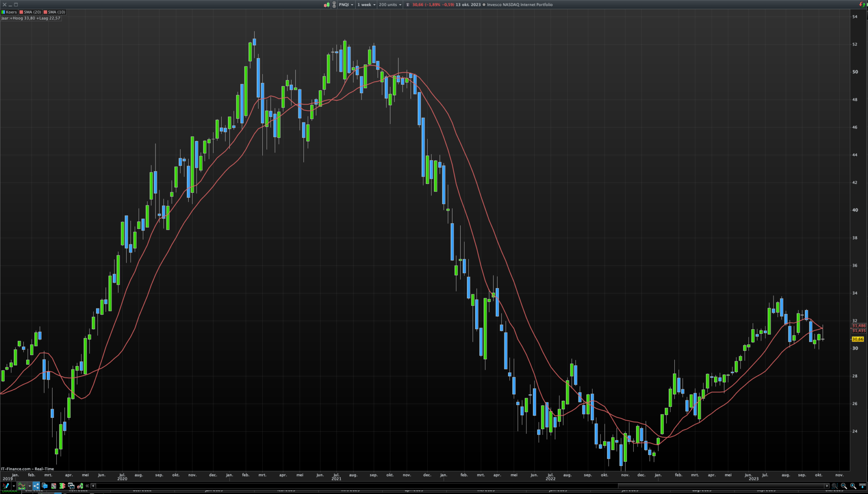
Task: Zoom out with minus magnifier icon
Action: click(x=843, y=486)
